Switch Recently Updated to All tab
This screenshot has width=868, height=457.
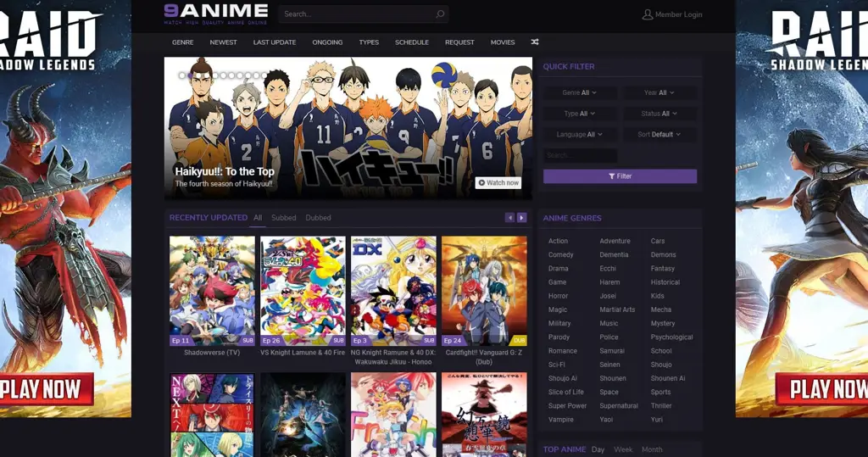pyautogui.click(x=258, y=218)
